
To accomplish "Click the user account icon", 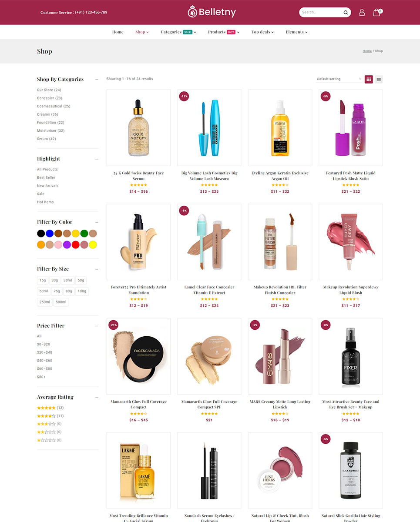I will pyautogui.click(x=362, y=13).
